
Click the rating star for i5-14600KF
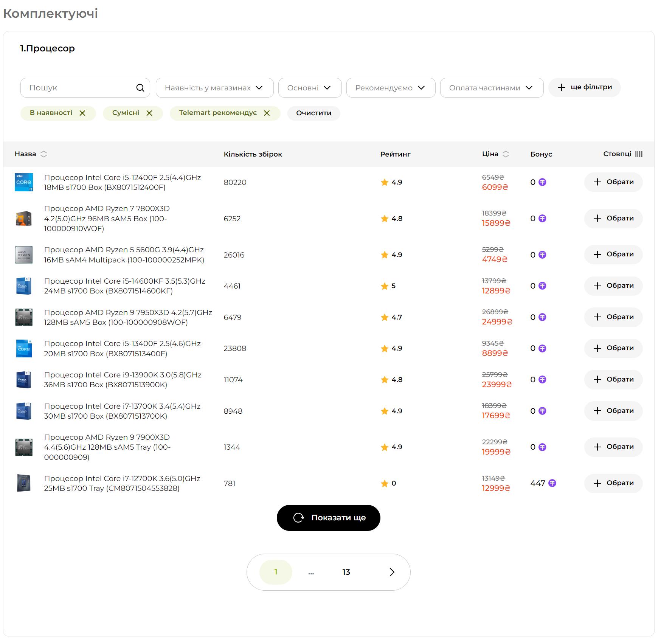(385, 286)
